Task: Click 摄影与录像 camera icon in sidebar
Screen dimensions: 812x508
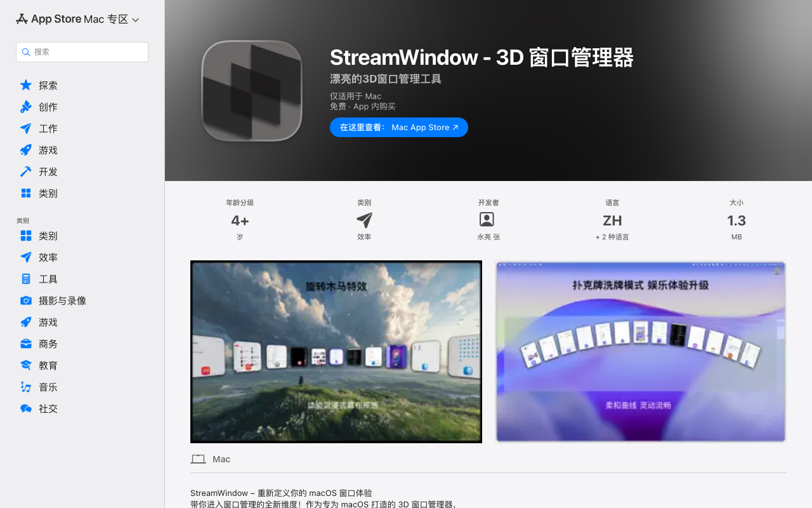Action: tap(26, 300)
